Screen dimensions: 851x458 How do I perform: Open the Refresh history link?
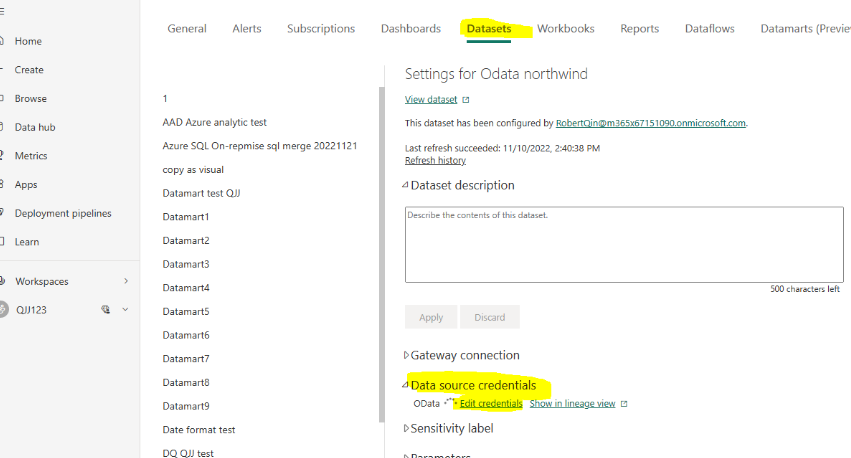click(x=435, y=161)
